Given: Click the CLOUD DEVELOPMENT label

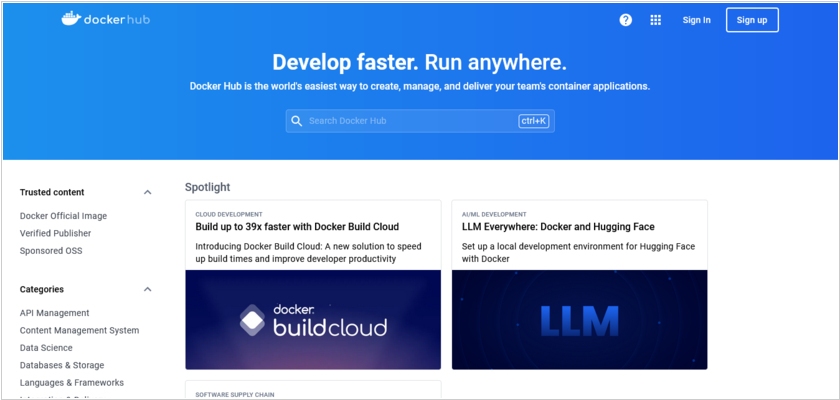Looking at the screenshot, I should [229, 214].
